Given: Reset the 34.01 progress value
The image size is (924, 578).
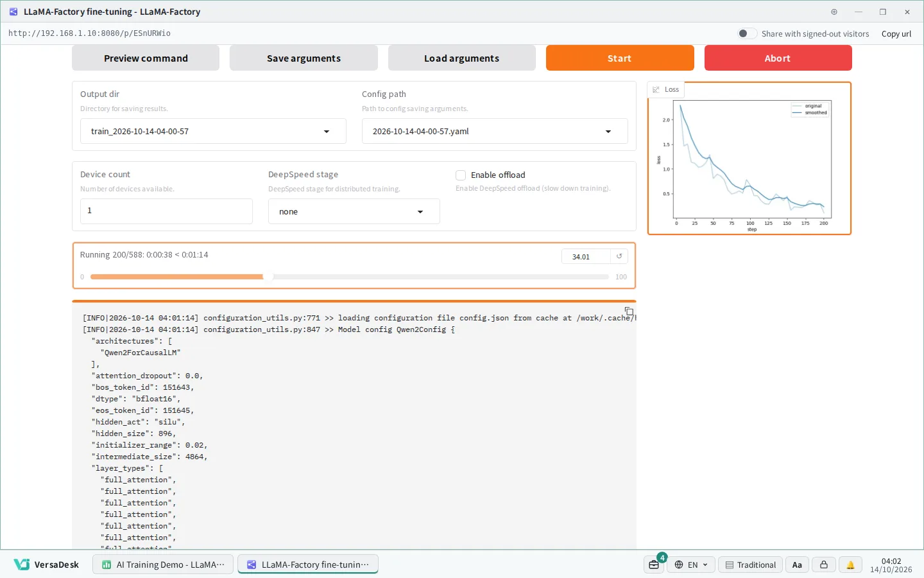Looking at the screenshot, I should pyautogui.click(x=619, y=256).
